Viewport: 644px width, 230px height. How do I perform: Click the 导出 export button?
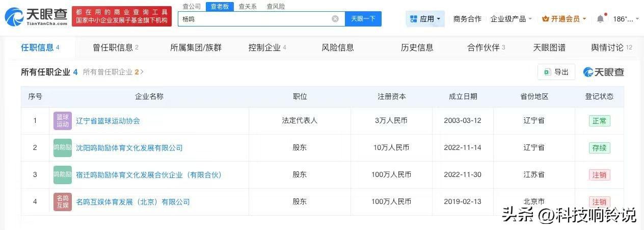click(x=556, y=72)
